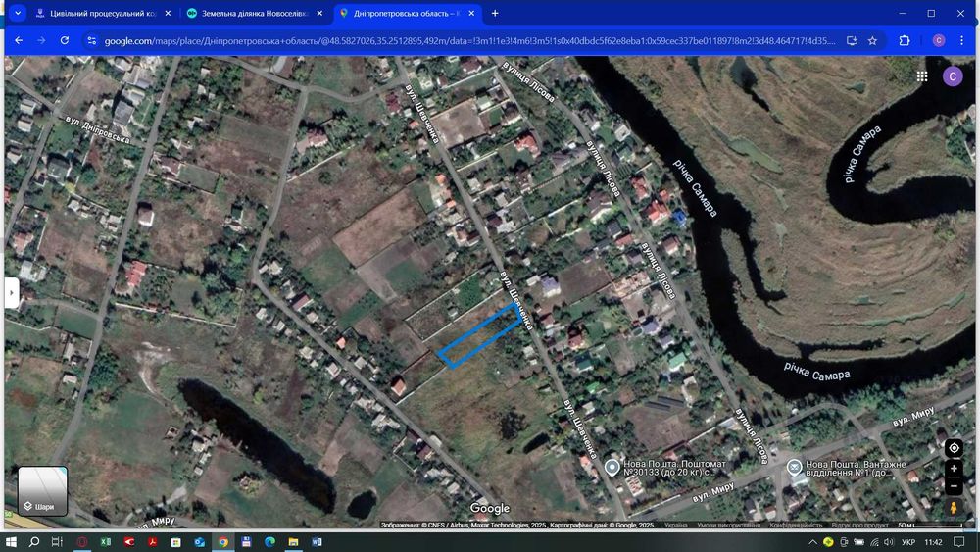The height and width of the screenshot is (552, 980).
Task: Bookmark this page with the star icon
Action: pyautogui.click(x=872, y=40)
